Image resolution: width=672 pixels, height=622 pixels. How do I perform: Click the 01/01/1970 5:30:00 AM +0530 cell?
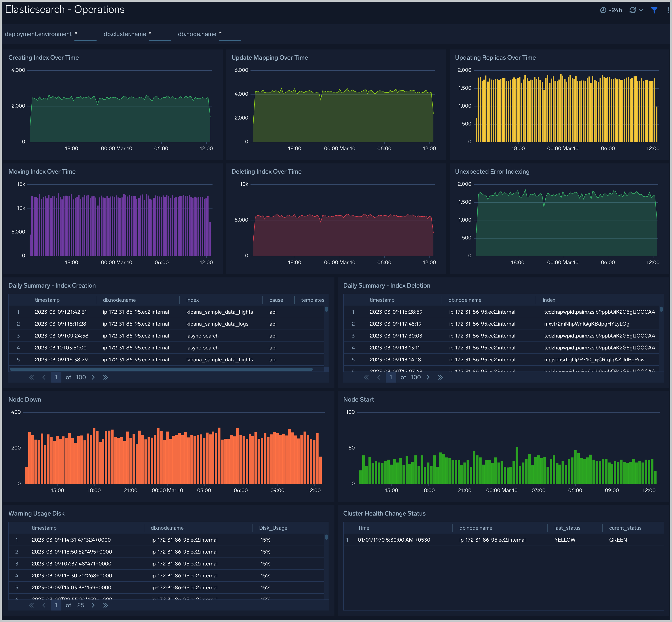pyautogui.click(x=394, y=540)
